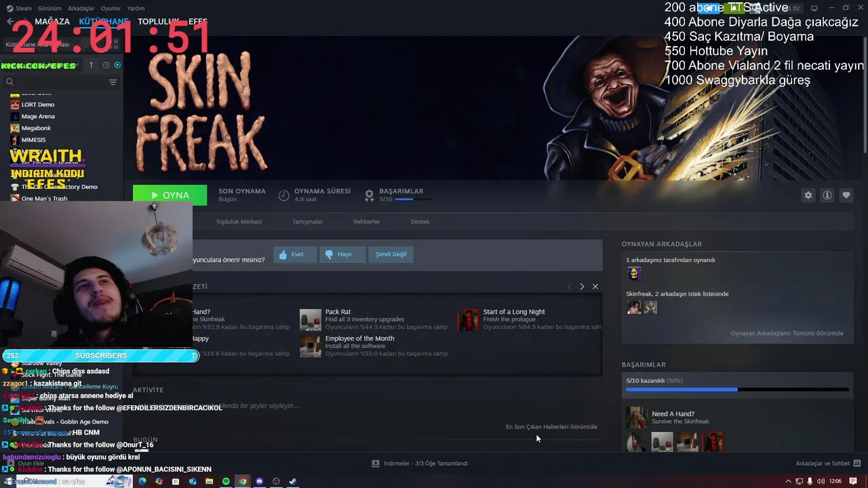Open Destek tab

(x=420, y=222)
